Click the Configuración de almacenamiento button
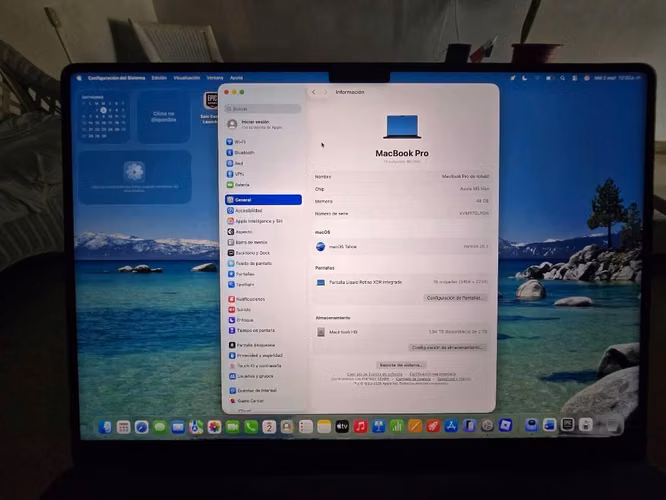This screenshot has width=666, height=500. coord(447,347)
